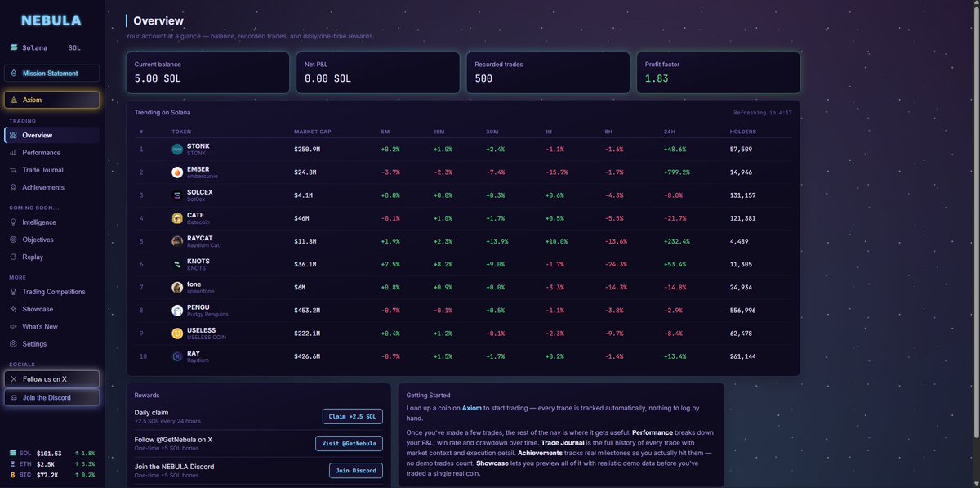The height and width of the screenshot is (488, 980).
Task: Click the fone token logo
Action: [177, 288]
